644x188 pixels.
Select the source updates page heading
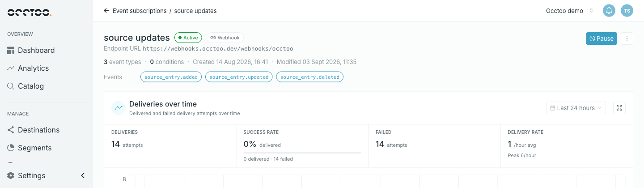(x=137, y=38)
